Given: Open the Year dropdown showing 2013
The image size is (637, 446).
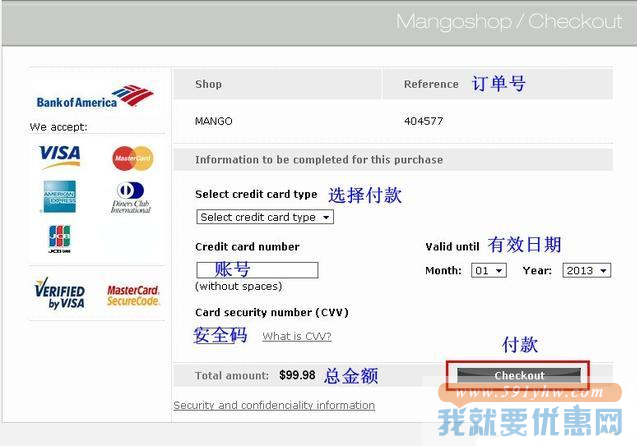Looking at the screenshot, I should [586, 271].
